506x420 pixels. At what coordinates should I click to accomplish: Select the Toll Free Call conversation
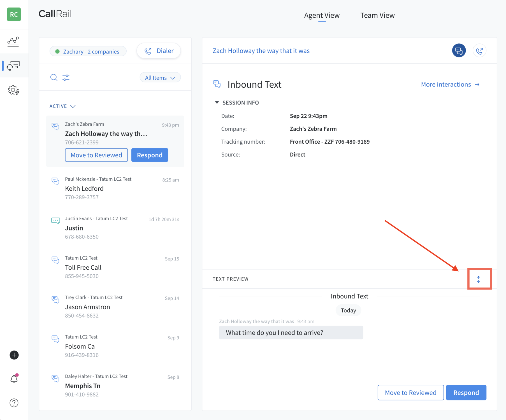(115, 267)
